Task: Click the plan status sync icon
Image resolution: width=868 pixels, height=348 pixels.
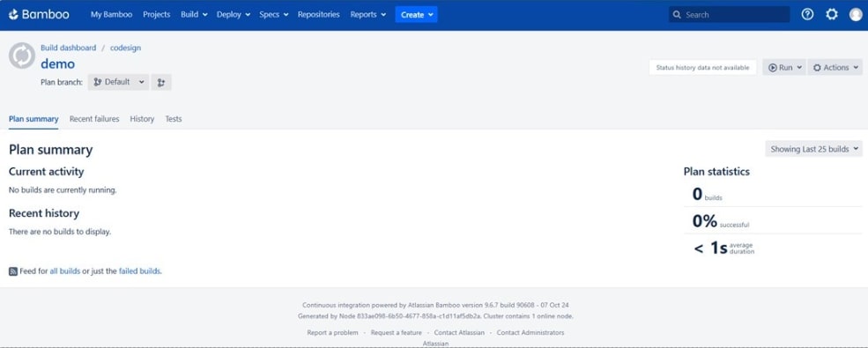Action: [x=21, y=56]
